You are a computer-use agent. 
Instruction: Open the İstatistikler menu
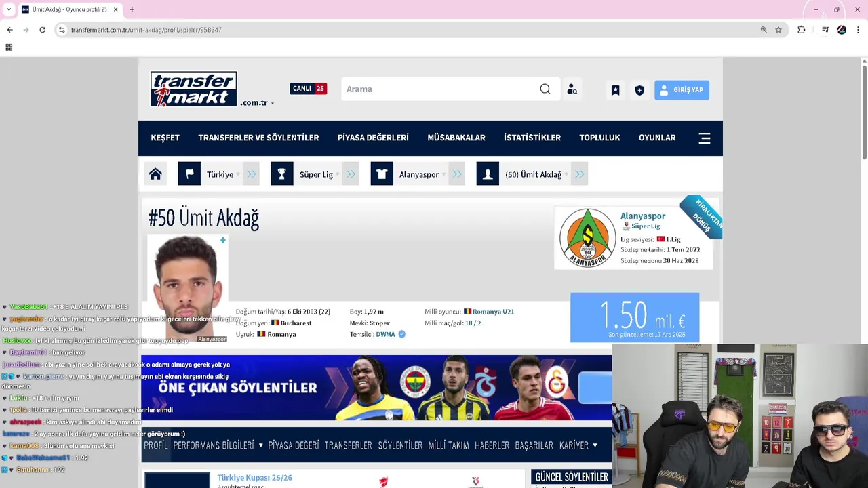[532, 138]
